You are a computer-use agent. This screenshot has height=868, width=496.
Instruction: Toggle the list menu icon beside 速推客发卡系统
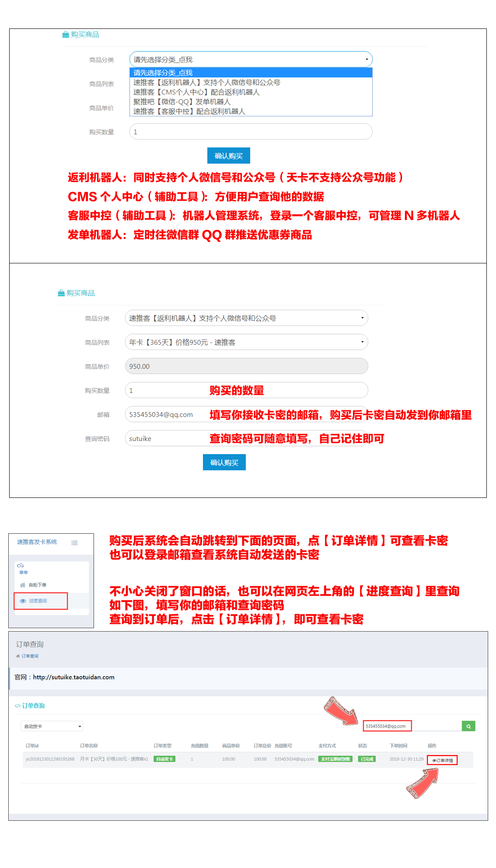pyautogui.click(x=75, y=542)
